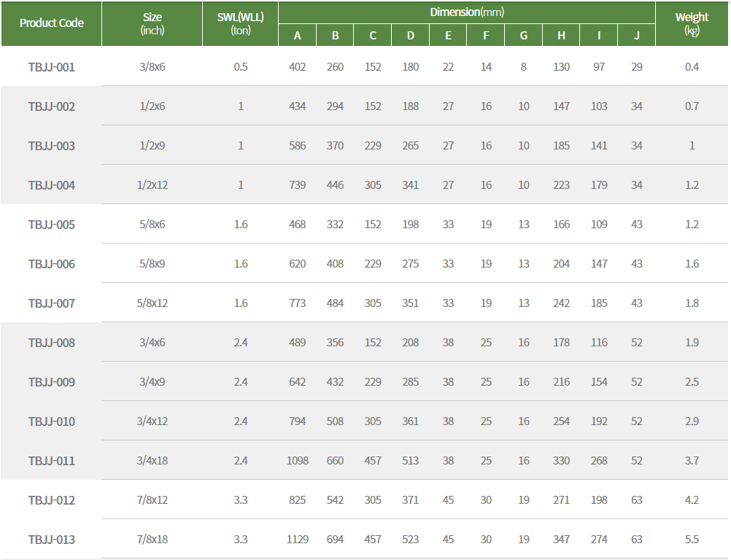Click the SWL value 0.5
Screen dimensions: 731x560
241,67
